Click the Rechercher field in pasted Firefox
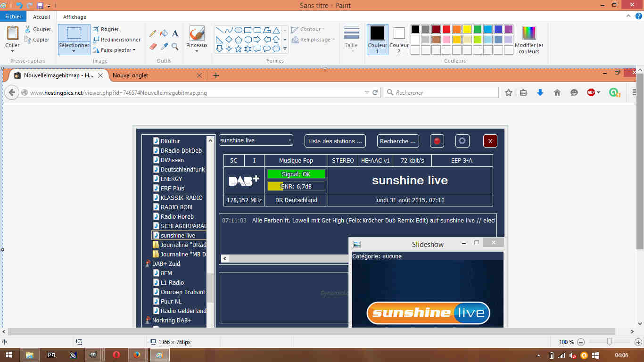Image resolution: width=644 pixels, height=362 pixels. [x=441, y=93]
